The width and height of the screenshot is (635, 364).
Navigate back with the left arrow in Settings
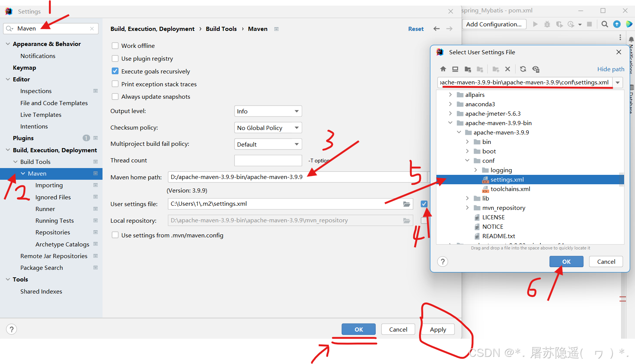(436, 29)
